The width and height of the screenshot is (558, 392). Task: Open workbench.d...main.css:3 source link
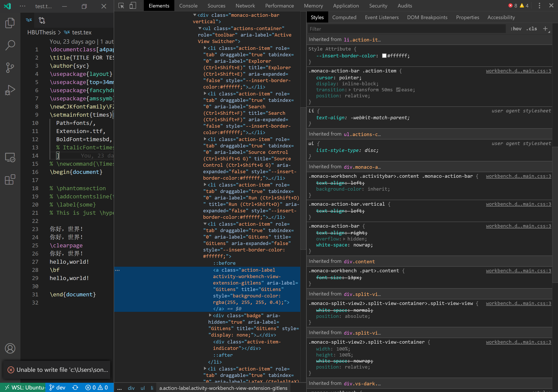[519, 71]
